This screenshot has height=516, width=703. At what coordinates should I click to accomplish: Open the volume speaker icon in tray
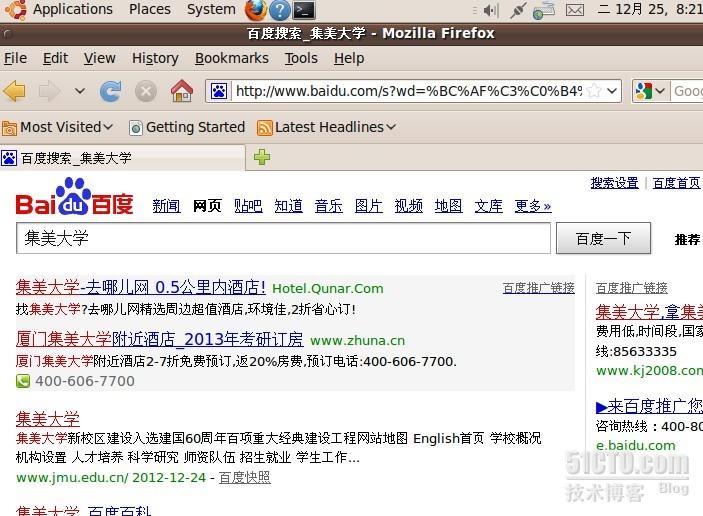(490, 10)
